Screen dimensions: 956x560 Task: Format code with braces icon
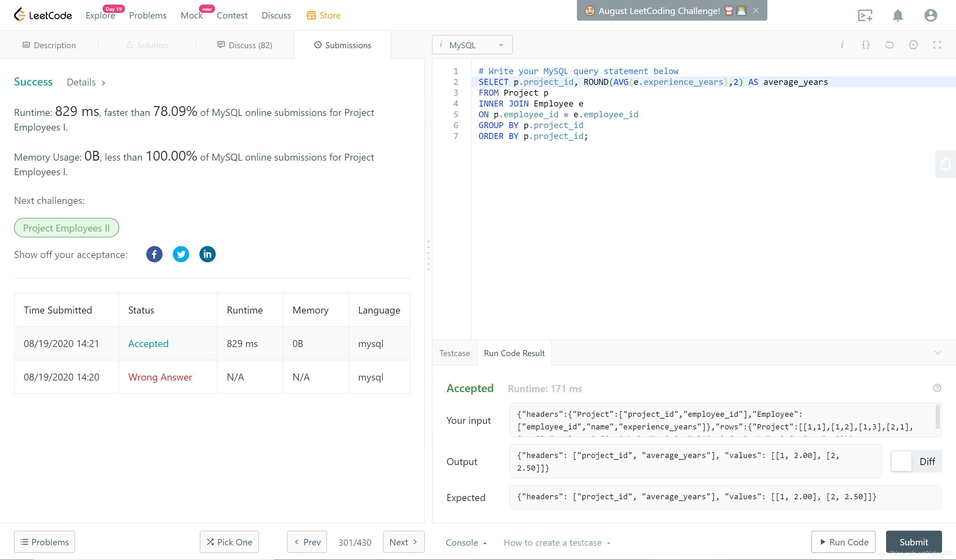(866, 45)
